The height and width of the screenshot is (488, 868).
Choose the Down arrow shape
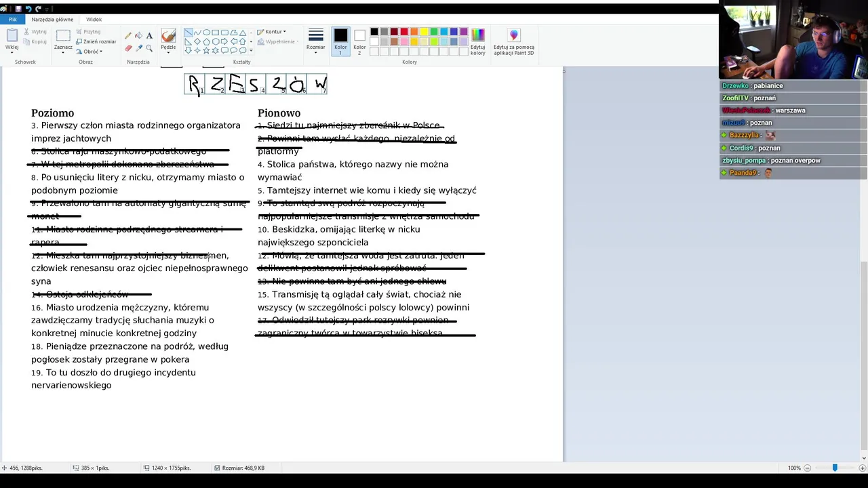point(188,50)
